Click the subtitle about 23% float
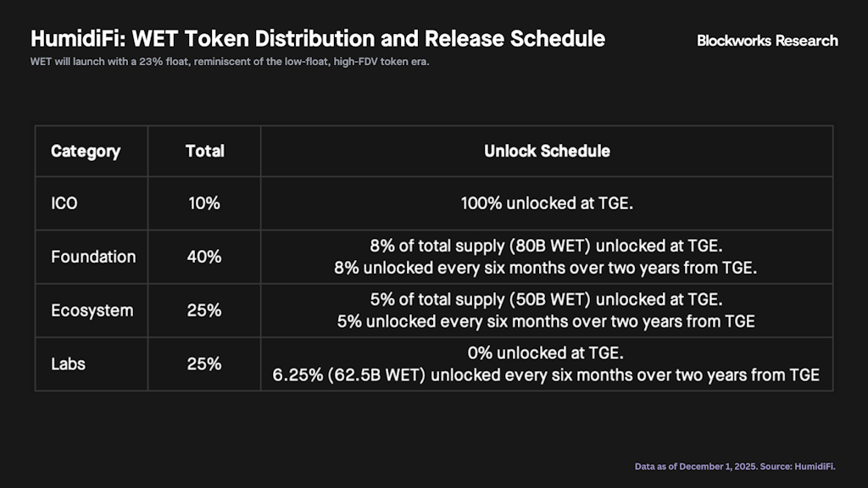Image resolution: width=868 pixels, height=488 pixels. (x=230, y=62)
